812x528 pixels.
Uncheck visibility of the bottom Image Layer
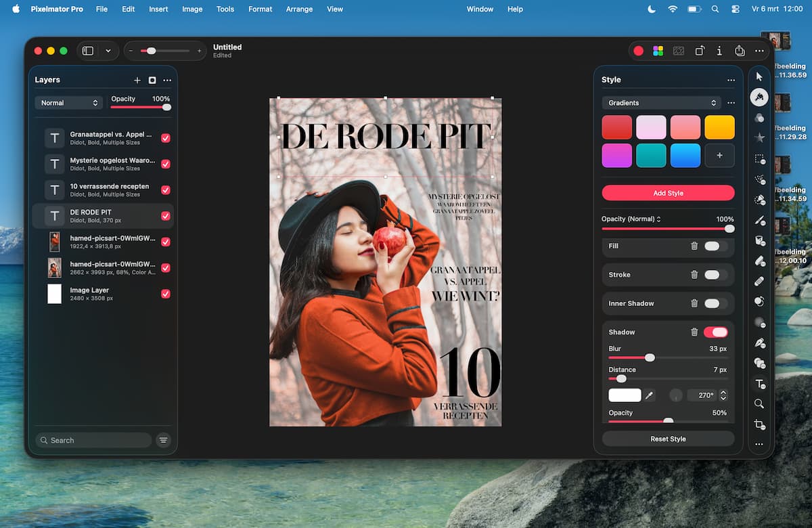(166, 294)
